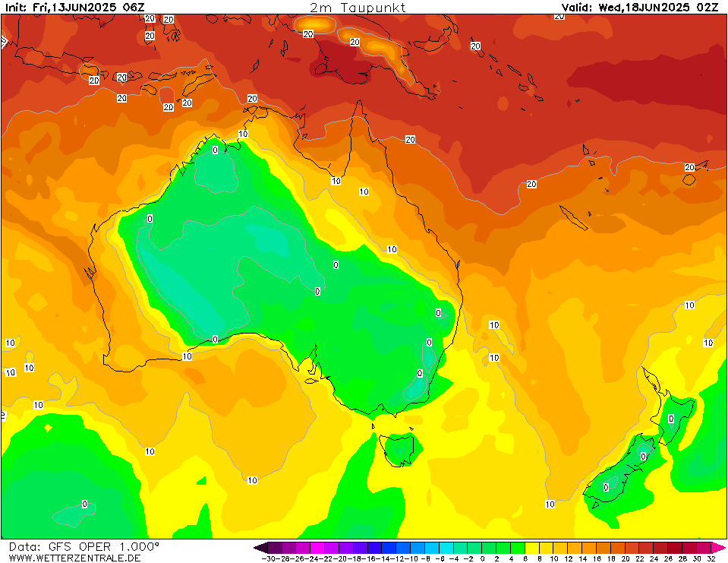
Task: Pick the magenta legend swatch between -24 and -22
Action: pos(317,547)
